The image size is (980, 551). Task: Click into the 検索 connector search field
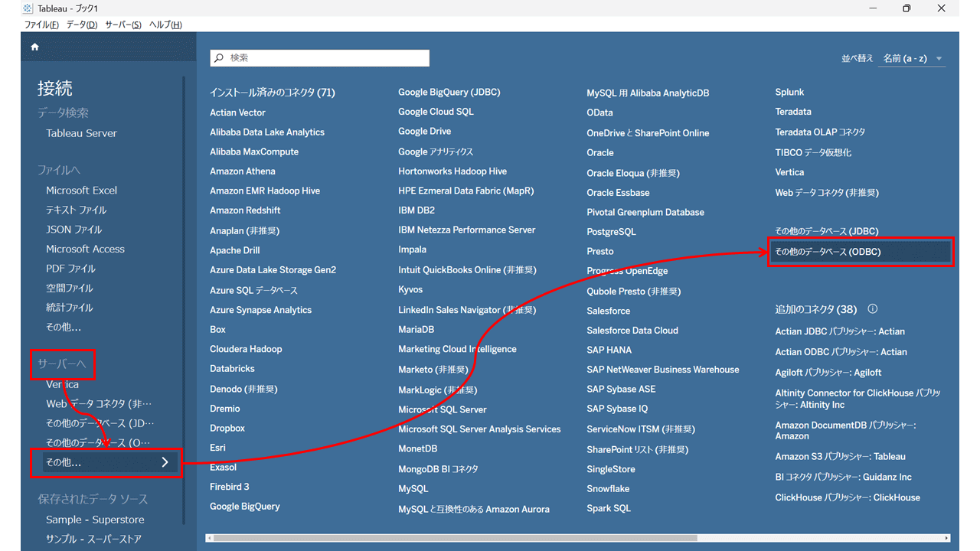[x=320, y=58]
